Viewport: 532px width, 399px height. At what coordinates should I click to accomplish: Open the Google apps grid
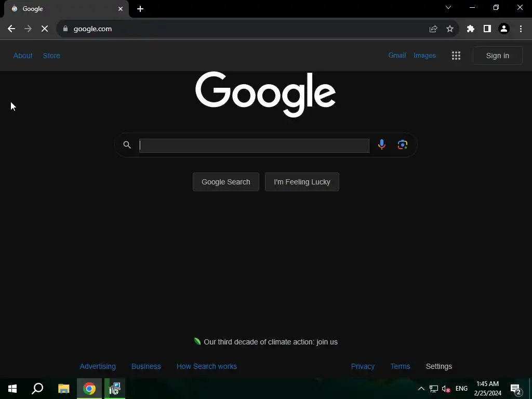(456, 56)
